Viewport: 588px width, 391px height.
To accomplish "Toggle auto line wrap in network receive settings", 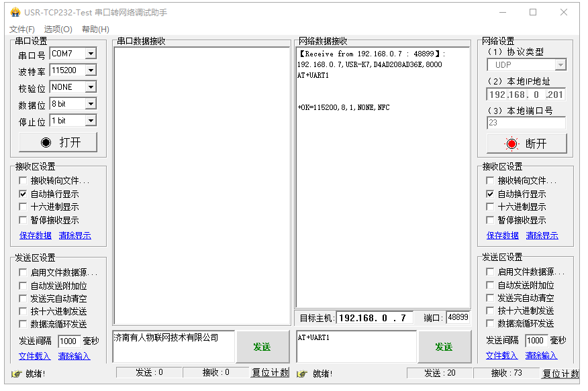I will coord(491,194).
